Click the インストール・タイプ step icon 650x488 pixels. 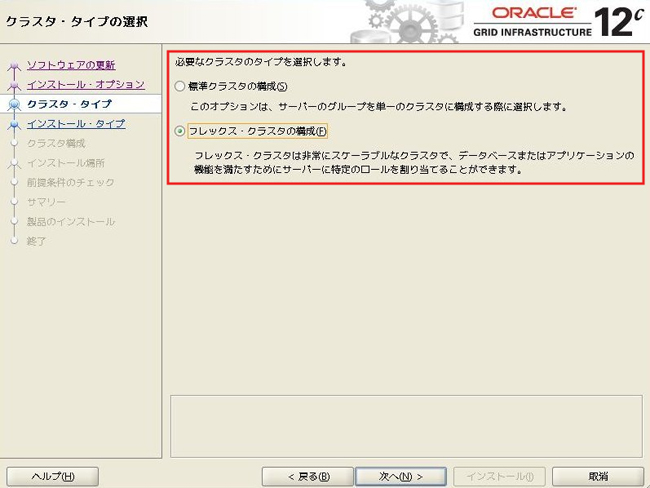point(14,125)
